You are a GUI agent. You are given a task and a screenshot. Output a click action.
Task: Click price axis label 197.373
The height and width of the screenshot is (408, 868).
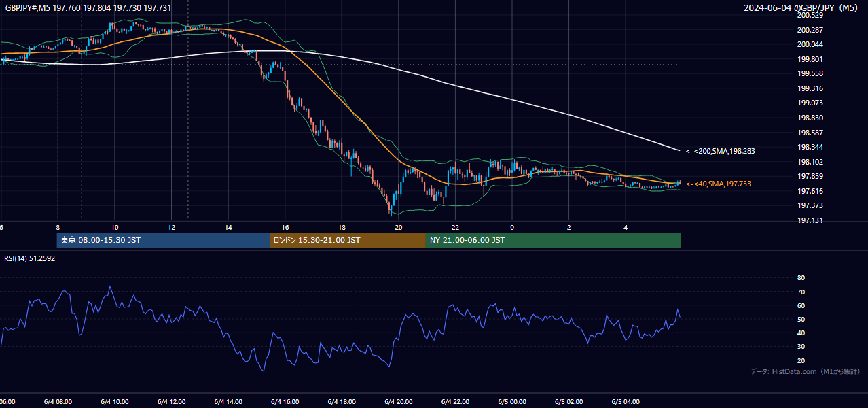(x=810, y=205)
